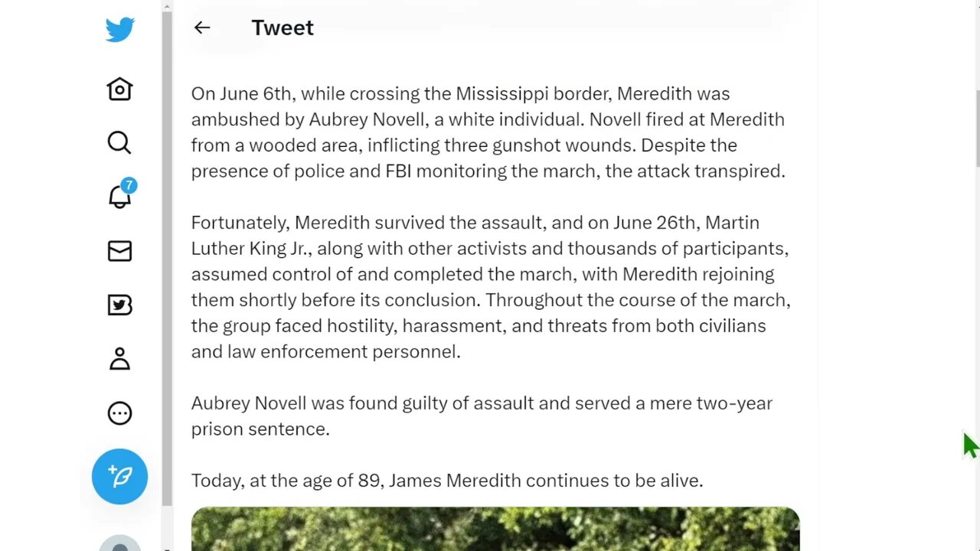The width and height of the screenshot is (980, 551).
Task: Click the sidebar scrollbar up arrow
Action: (x=167, y=6)
